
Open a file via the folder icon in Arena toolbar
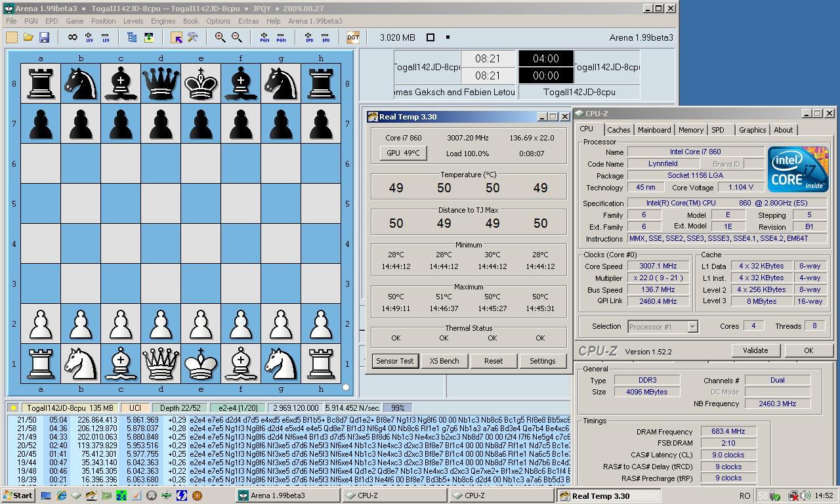pos(28,37)
